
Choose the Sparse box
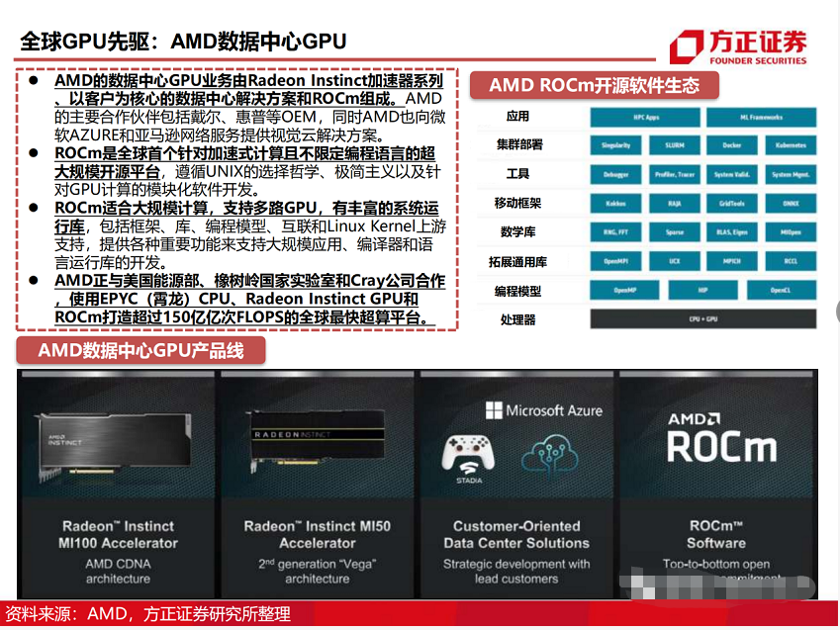pos(675,232)
